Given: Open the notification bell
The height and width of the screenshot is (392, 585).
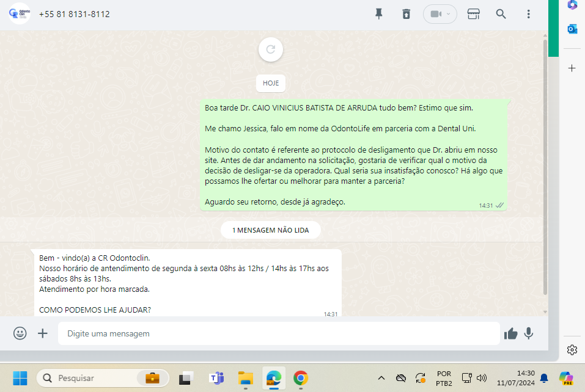Looking at the screenshot, I should [x=544, y=378].
